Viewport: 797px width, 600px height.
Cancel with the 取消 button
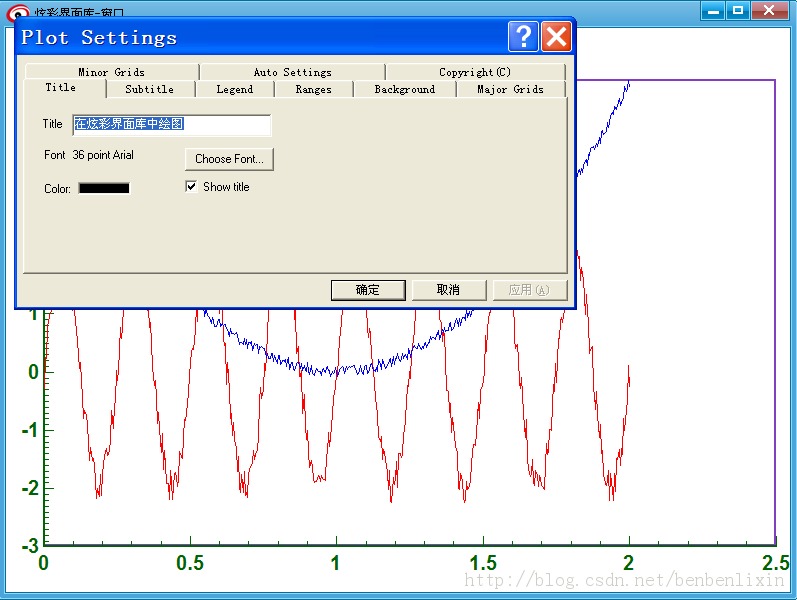pyautogui.click(x=448, y=290)
